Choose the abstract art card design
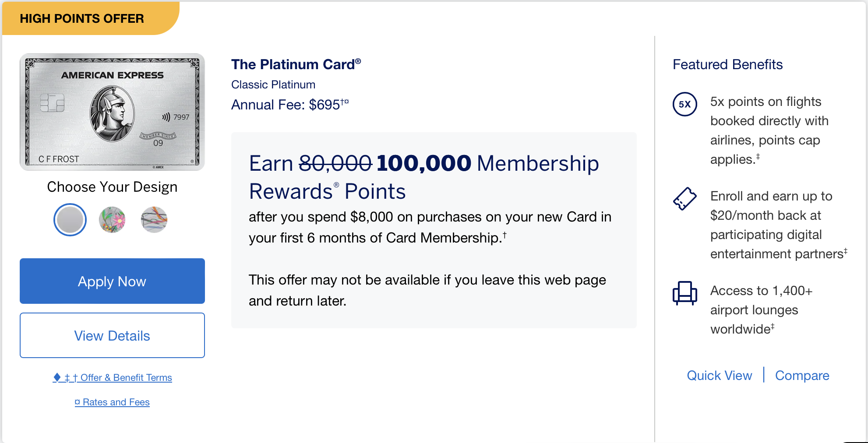Screen dimensions: 868x443 [x=154, y=220]
